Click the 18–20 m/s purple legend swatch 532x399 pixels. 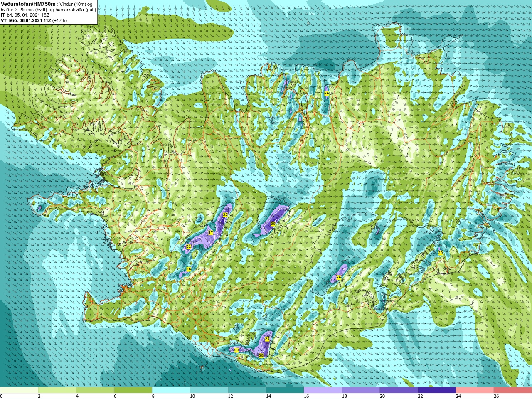(x=361, y=390)
